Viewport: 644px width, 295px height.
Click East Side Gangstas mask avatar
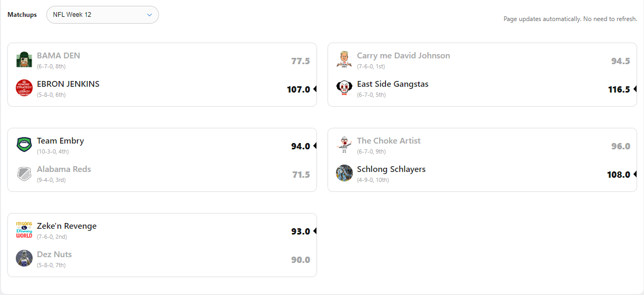[344, 88]
